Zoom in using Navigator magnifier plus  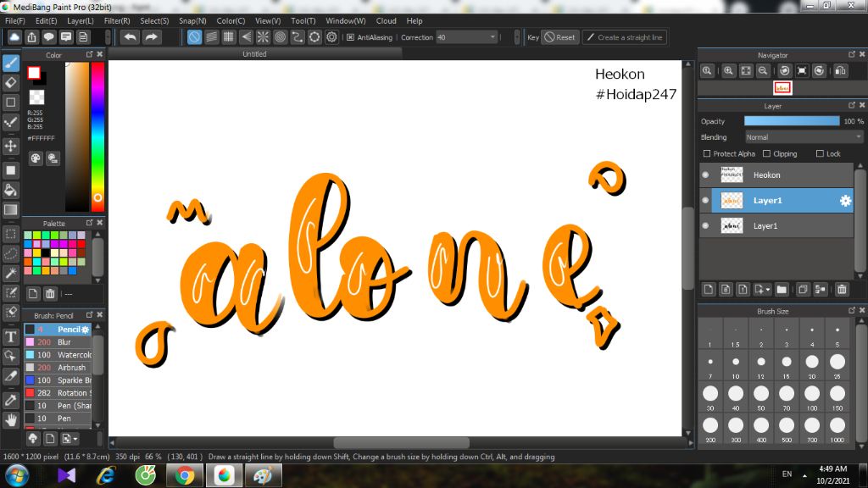point(728,71)
